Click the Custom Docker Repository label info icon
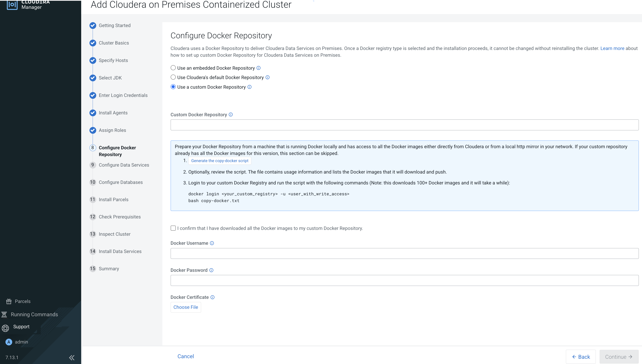Viewport: 642px width, 364px height. click(x=231, y=115)
